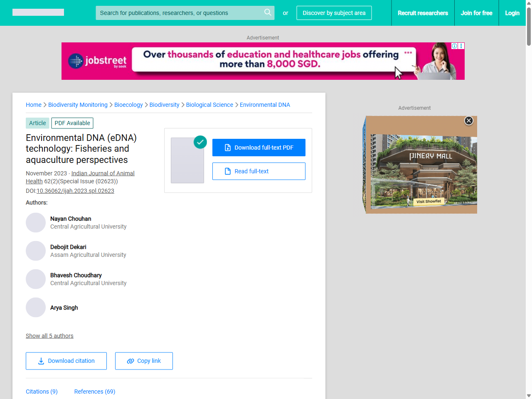The height and width of the screenshot is (399, 532).
Task: Click Nayan Chouhan's avatar
Action: point(36,223)
